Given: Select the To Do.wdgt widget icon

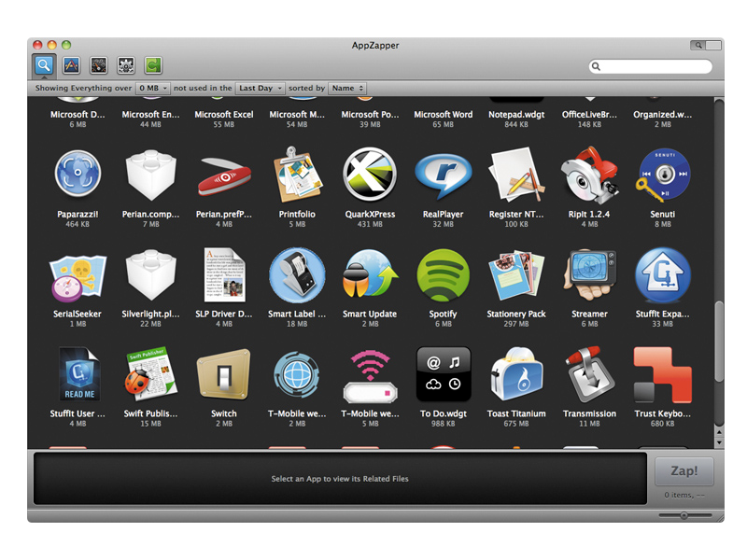Looking at the screenshot, I should [443, 374].
